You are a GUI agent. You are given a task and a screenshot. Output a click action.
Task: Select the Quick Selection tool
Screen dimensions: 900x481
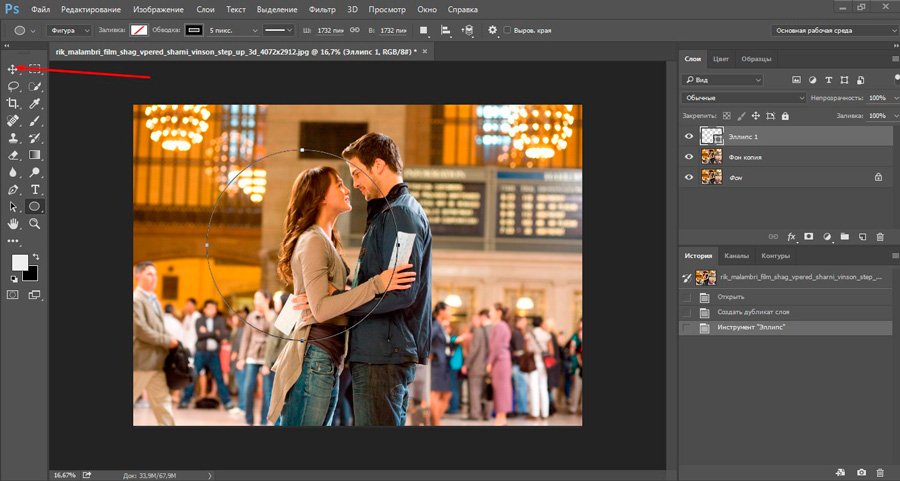34,86
